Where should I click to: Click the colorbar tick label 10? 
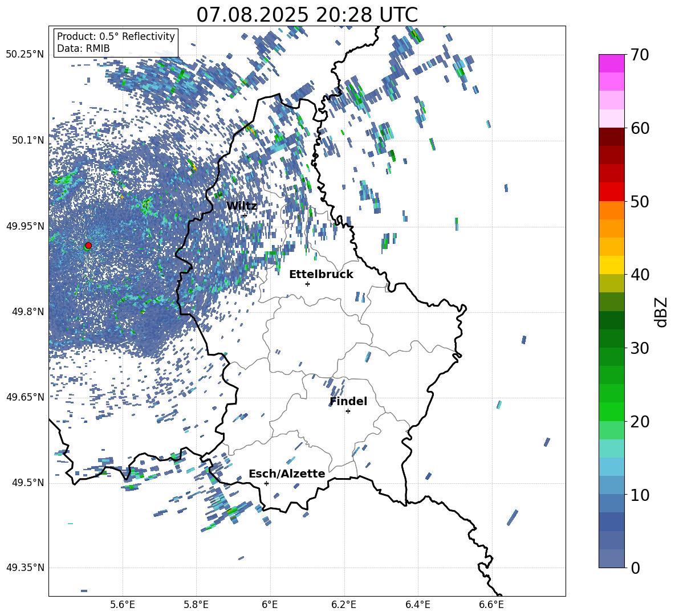(640, 495)
